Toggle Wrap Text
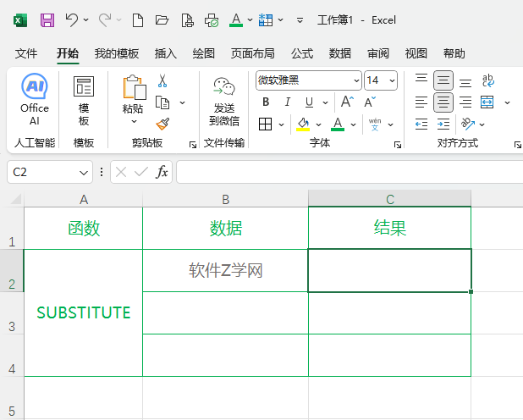Viewport: 523px width, 420px height. tap(488, 80)
